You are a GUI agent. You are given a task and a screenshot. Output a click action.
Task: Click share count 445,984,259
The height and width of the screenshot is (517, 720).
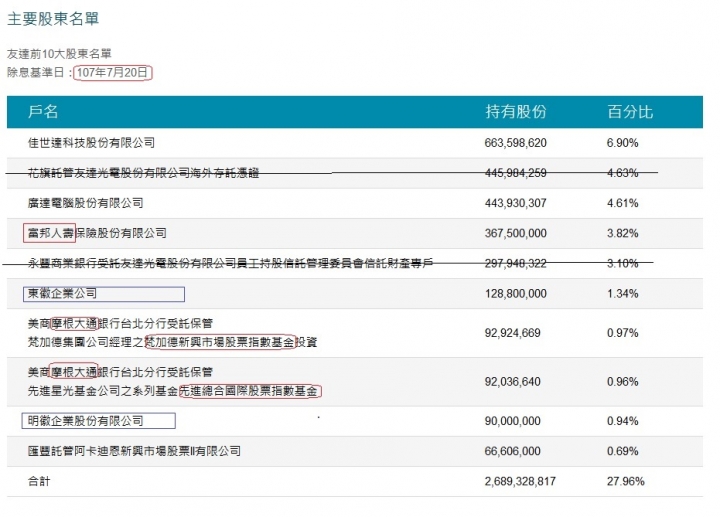516,173
